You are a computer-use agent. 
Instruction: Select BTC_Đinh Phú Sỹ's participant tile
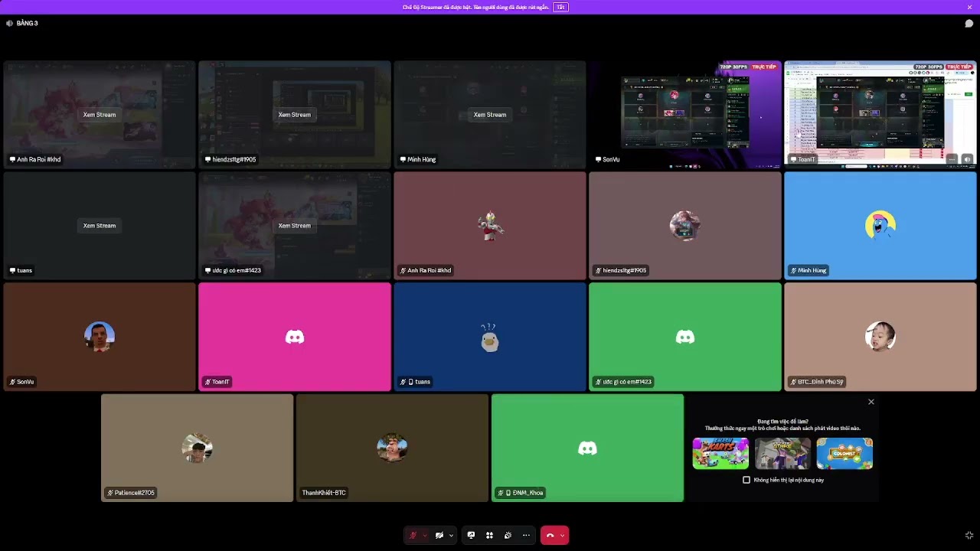click(880, 337)
